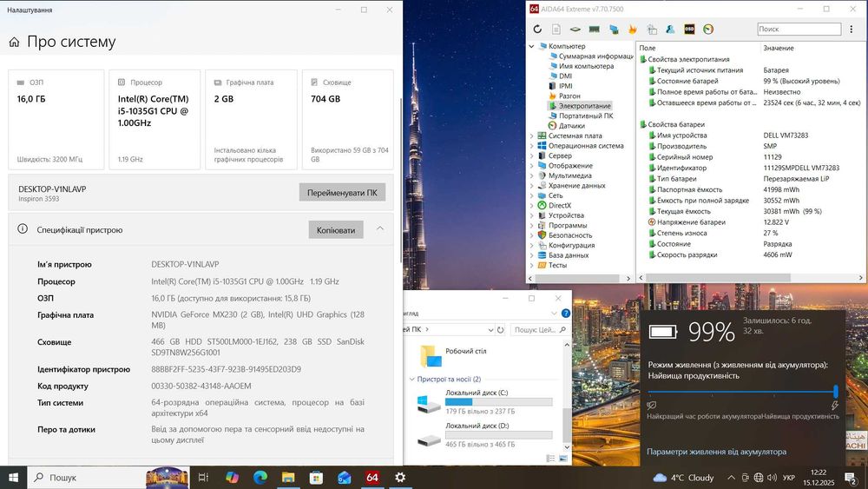The width and height of the screenshot is (868, 489).
Task: Open Локальний диск (D:) in Explorer
Action: (x=484, y=435)
